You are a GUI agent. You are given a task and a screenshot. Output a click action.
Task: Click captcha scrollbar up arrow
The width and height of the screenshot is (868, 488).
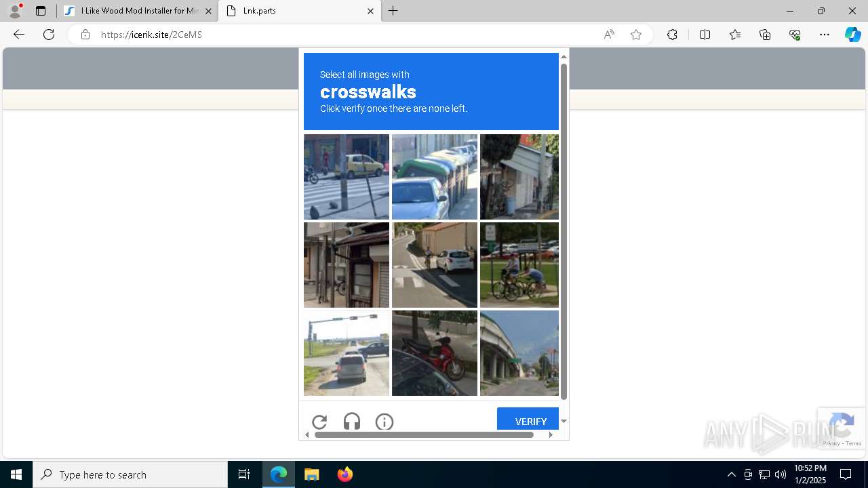564,56
